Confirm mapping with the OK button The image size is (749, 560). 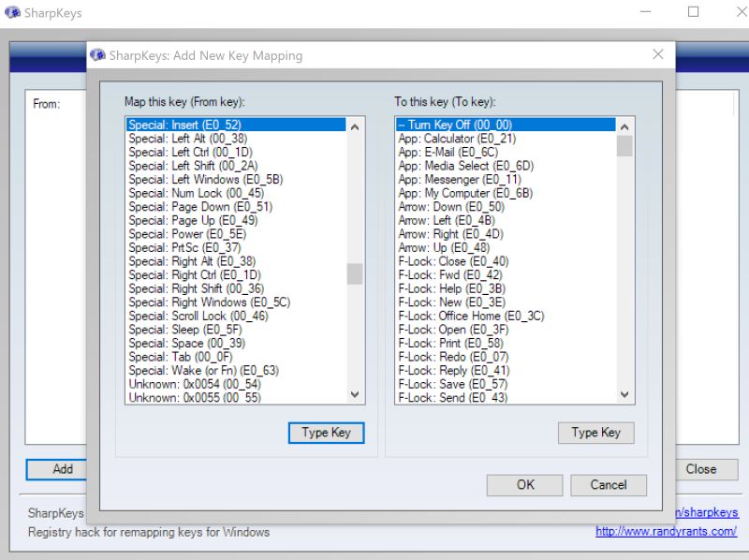point(525,485)
